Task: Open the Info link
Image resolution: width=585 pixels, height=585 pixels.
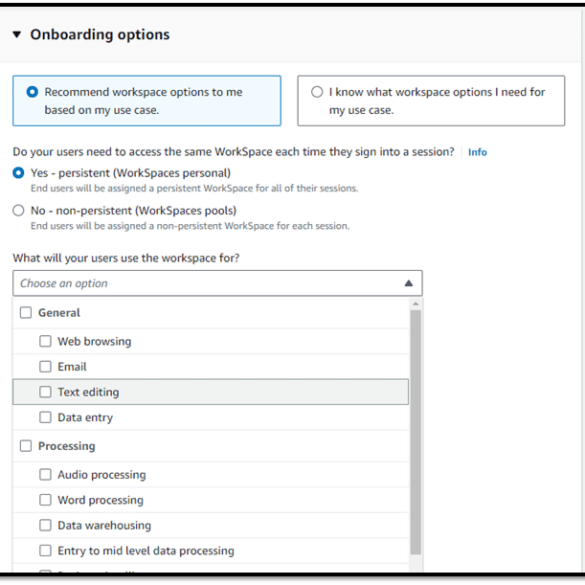Action: [x=477, y=152]
